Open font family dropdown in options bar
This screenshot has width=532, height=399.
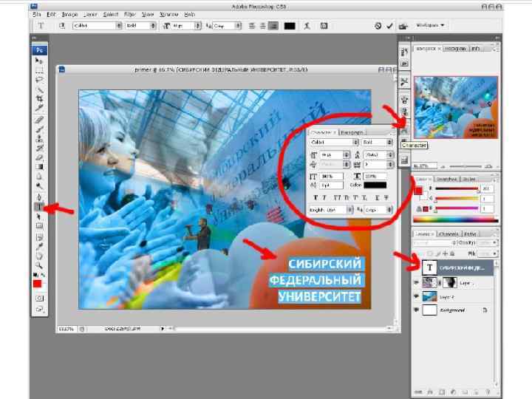click(x=119, y=25)
